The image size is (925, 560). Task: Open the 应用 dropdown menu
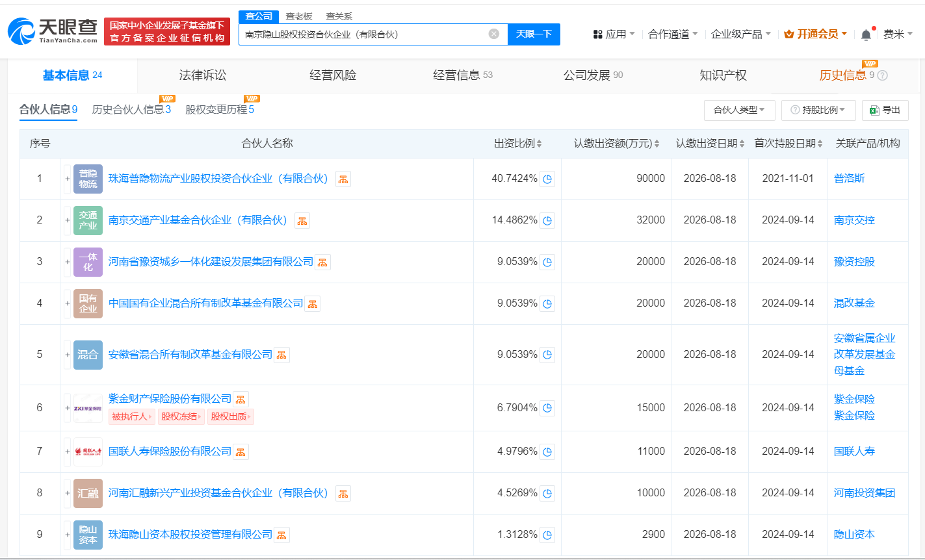point(614,34)
